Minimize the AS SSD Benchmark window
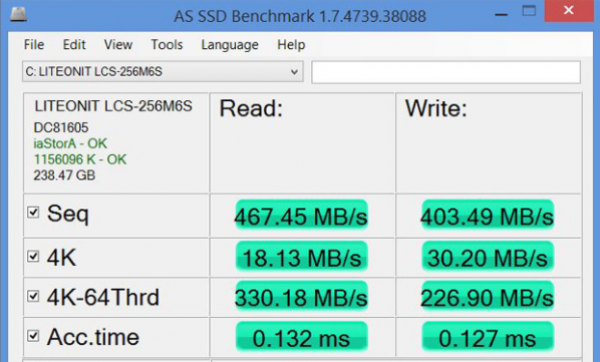 (501, 15)
